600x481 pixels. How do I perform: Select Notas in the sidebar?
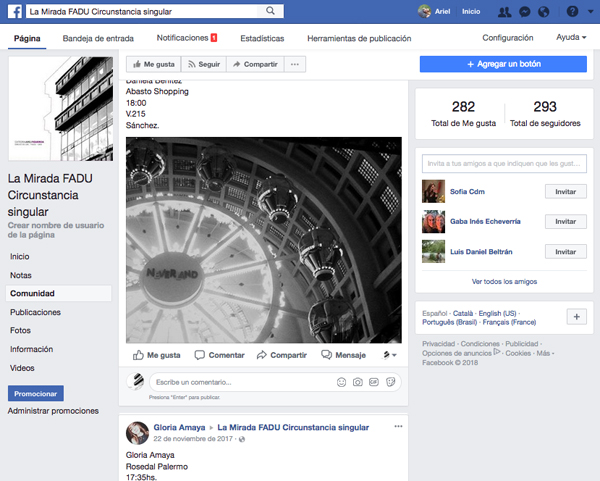[x=21, y=275]
